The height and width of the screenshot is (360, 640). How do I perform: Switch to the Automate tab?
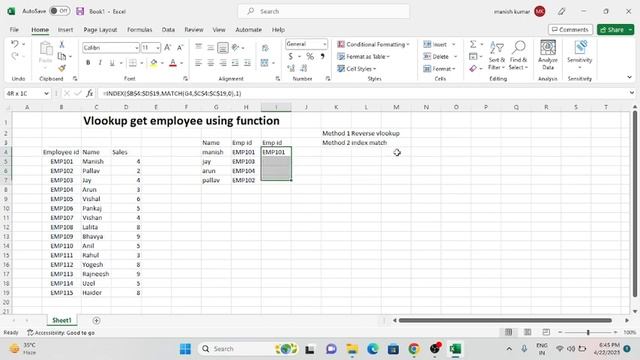point(248,30)
